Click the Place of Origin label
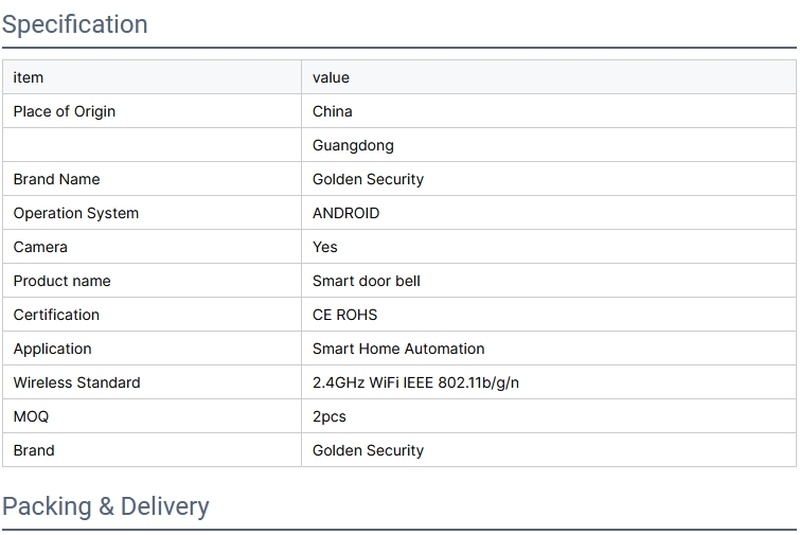The height and width of the screenshot is (535, 800). click(64, 111)
